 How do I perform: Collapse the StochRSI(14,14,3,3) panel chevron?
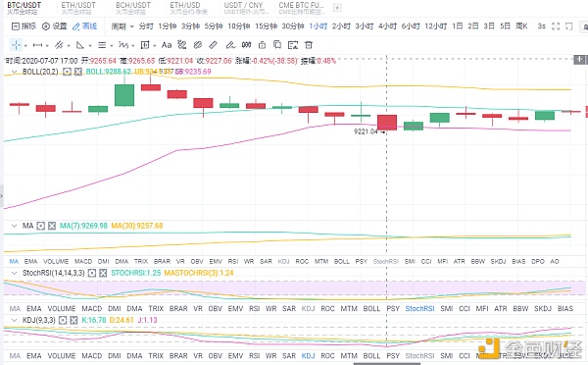tap(14, 273)
